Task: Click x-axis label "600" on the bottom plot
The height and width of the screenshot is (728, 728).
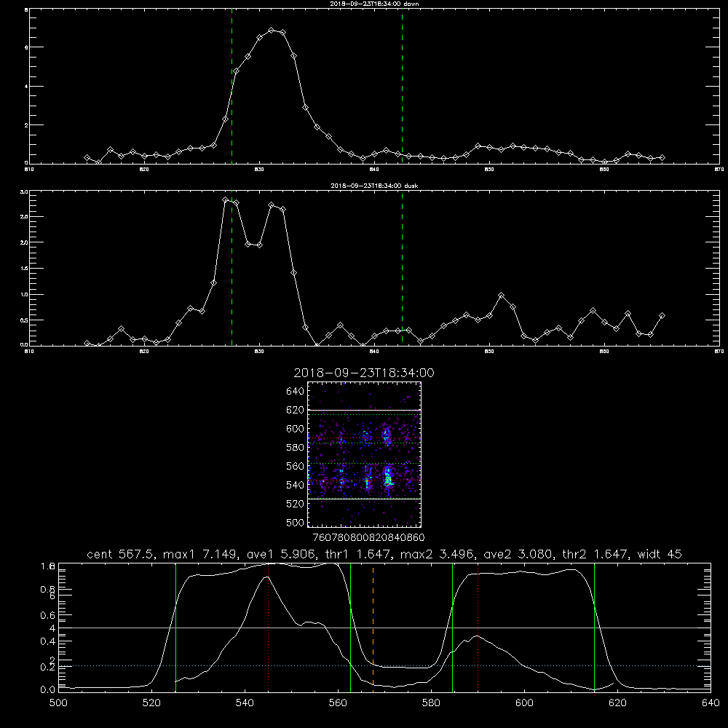Action: tap(525, 703)
